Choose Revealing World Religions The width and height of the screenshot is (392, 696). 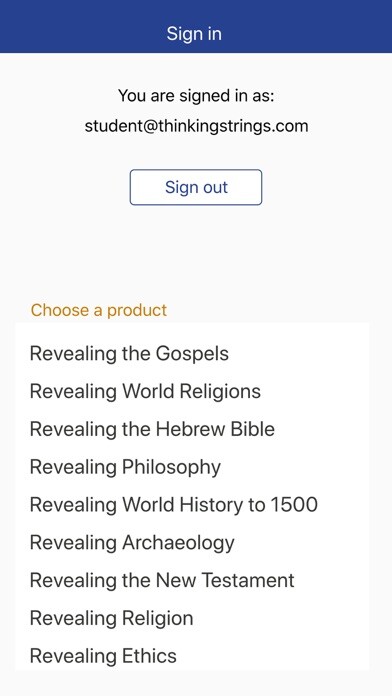click(192, 392)
